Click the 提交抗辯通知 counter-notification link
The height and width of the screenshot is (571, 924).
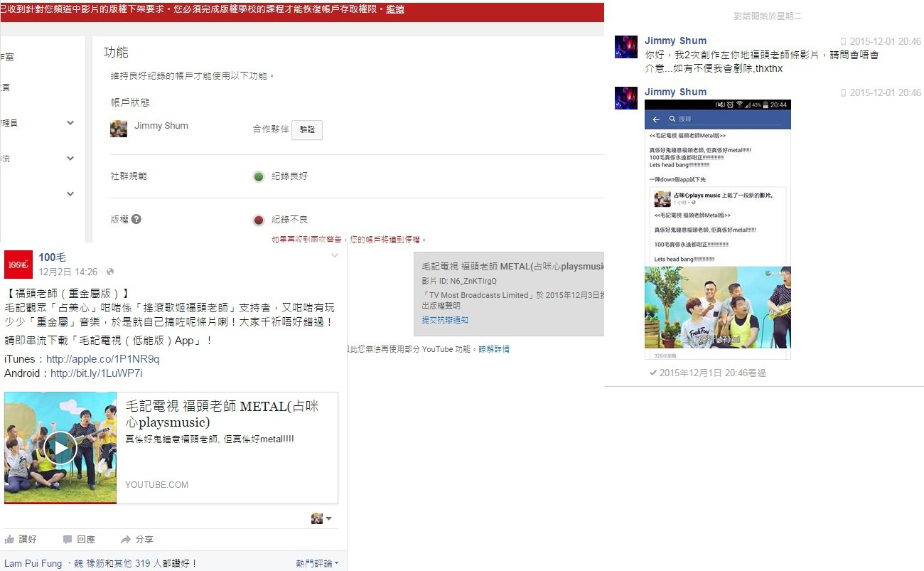click(445, 320)
